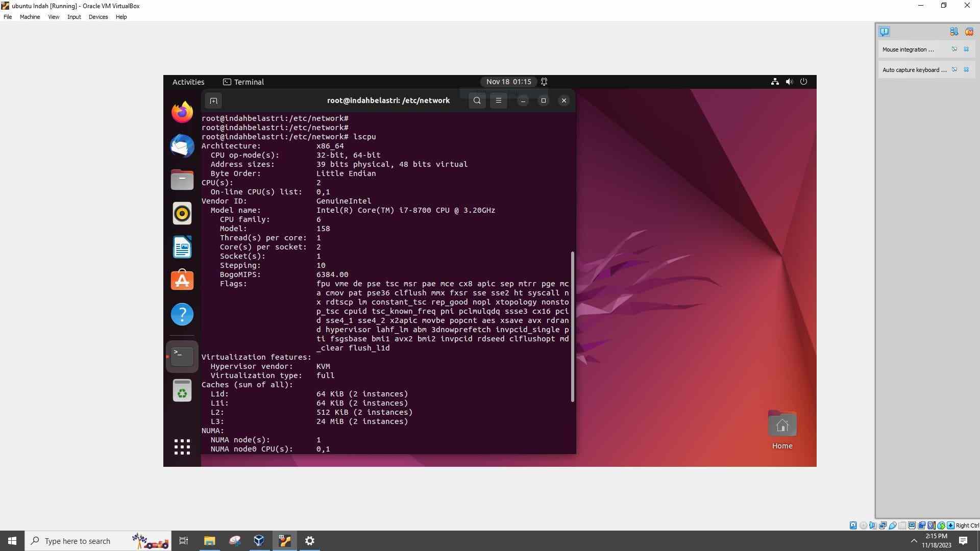Viewport: 980px width, 551px height.
Task: Show Applications grid in dock
Action: click(182, 447)
